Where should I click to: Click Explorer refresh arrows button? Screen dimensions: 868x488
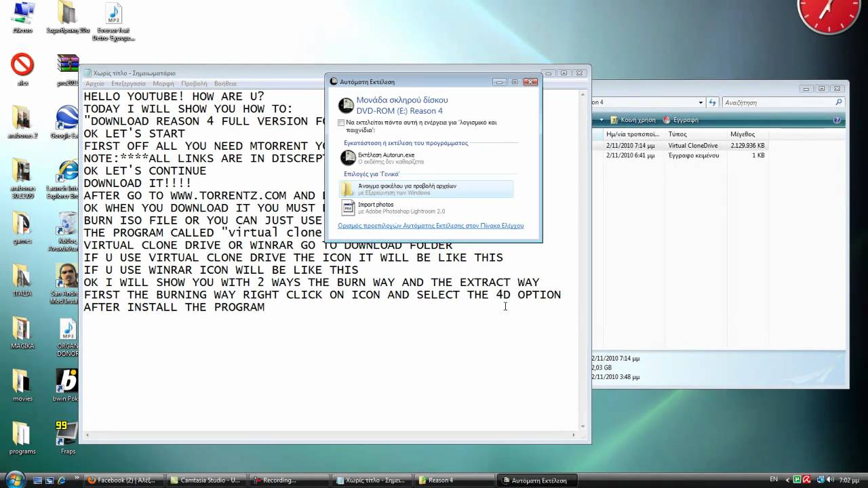713,102
